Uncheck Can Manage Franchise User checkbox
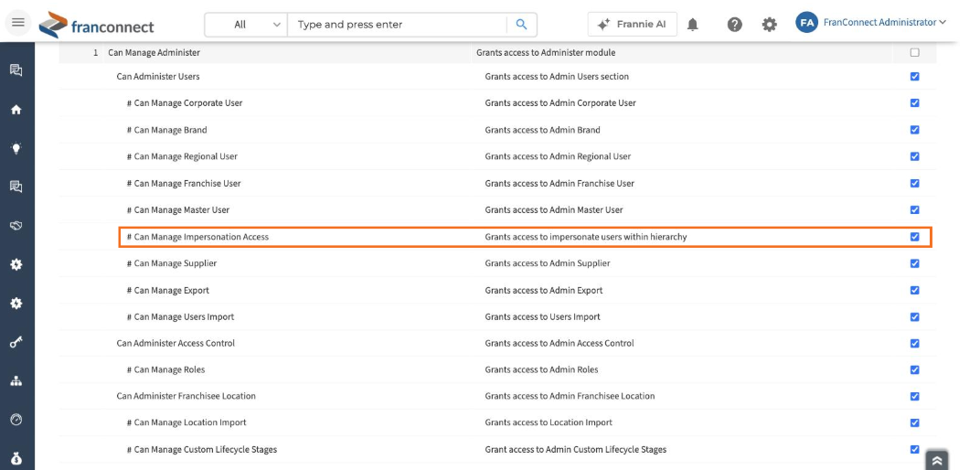The image size is (980, 470). tap(915, 183)
